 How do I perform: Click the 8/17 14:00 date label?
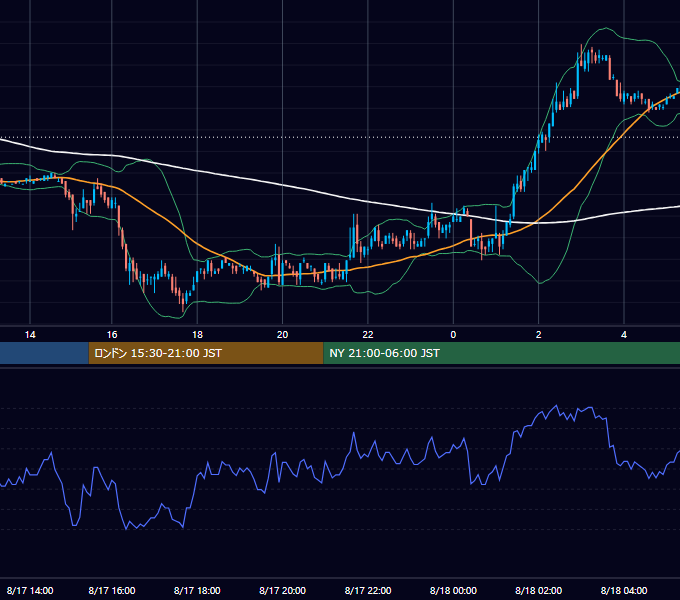[x=30, y=590]
